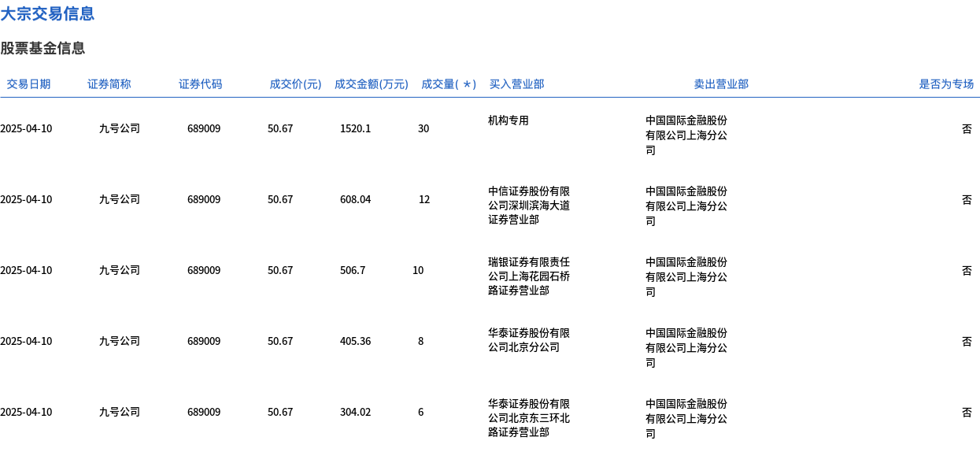Click 否 in the 1520.1 row
The height and width of the screenshot is (452, 980).
pos(967,128)
